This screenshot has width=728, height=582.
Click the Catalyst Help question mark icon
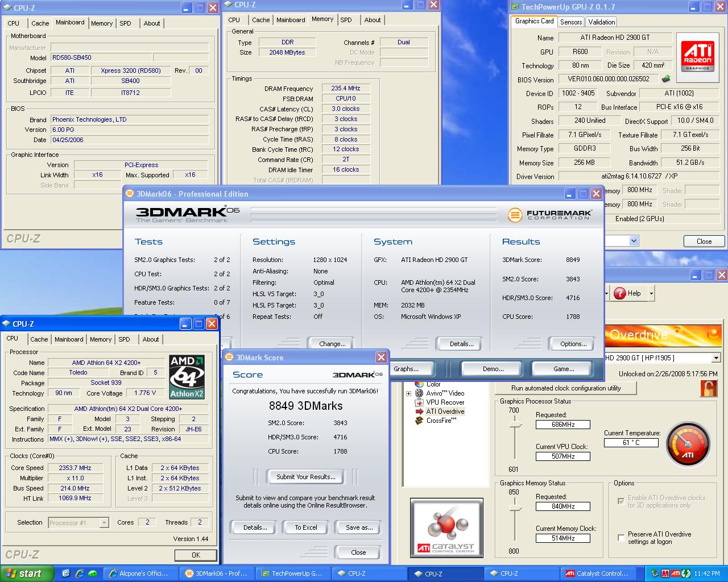[620, 293]
